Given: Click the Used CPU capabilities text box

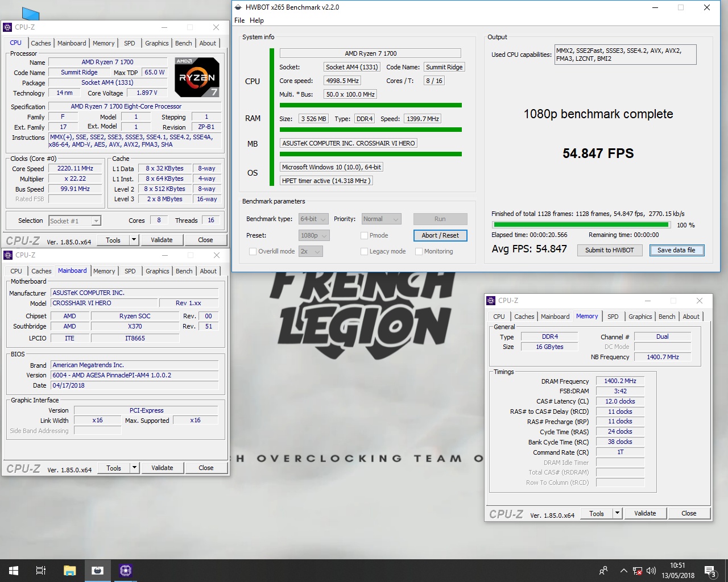Looking at the screenshot, I should point(626,55).
